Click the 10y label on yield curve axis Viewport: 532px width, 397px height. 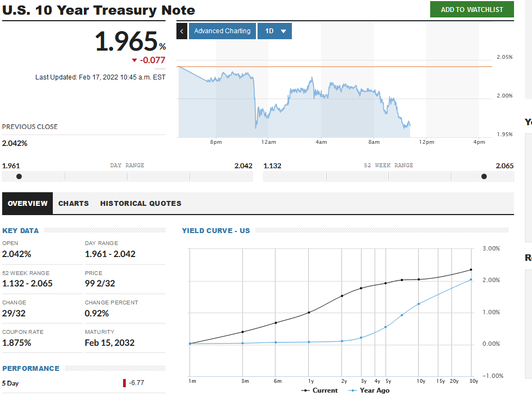click(421, 381)
